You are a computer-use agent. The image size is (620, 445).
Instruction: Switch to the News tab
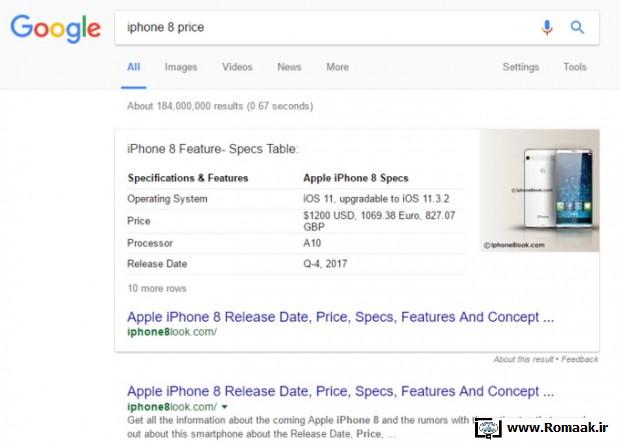pyautogui.click(x=289, y=67)
